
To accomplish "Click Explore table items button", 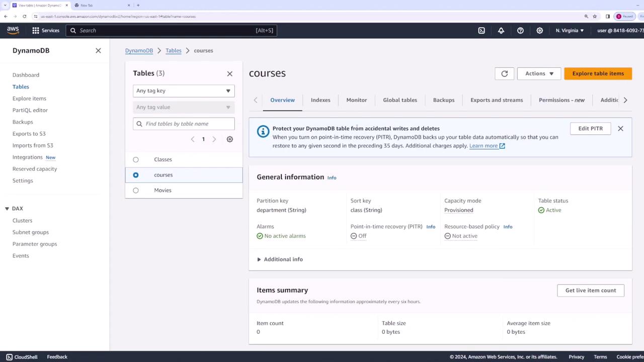I will point(598,73).
